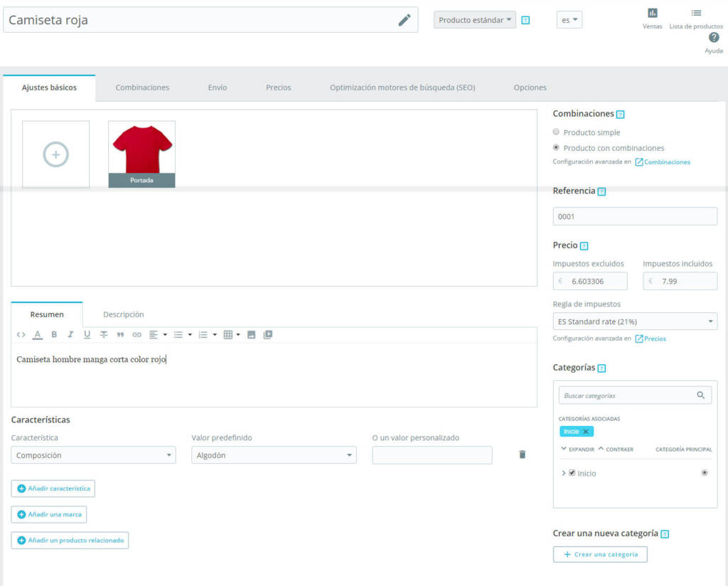This screenshot has width=728, height=586.
Task: Open the Lista de productos icon
Action: pos(696,13)
